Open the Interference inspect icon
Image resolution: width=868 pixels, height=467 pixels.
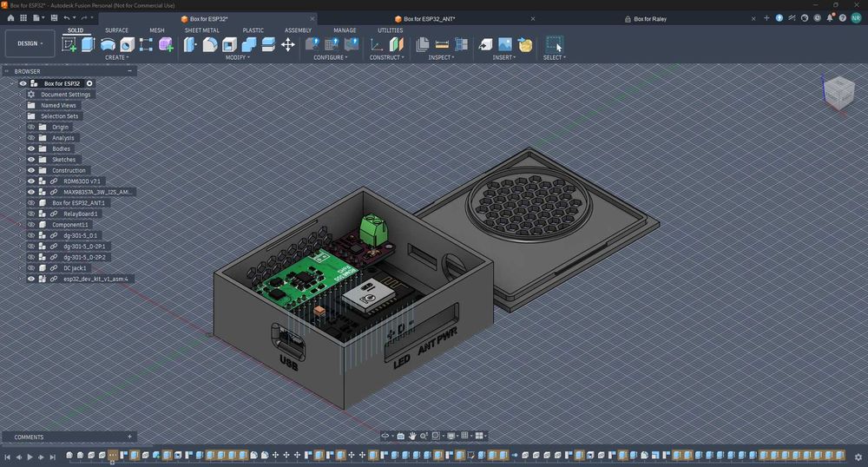click(461, 44)
